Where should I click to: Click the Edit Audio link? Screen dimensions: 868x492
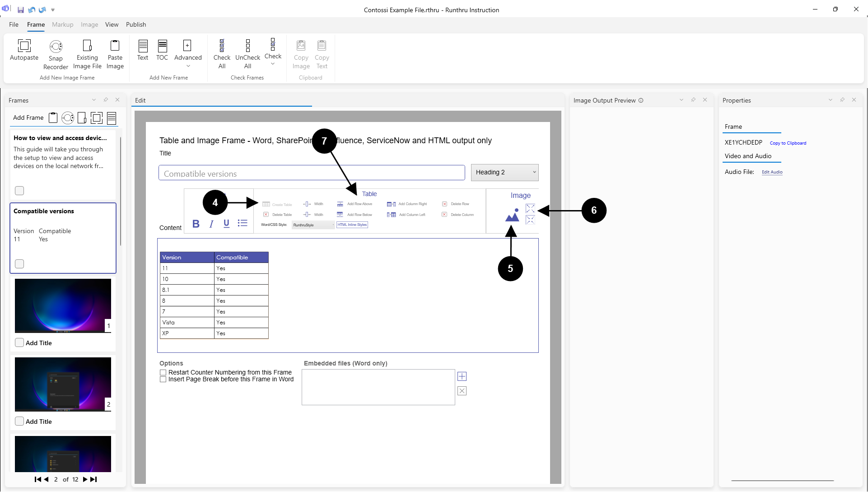click(772, 172)
